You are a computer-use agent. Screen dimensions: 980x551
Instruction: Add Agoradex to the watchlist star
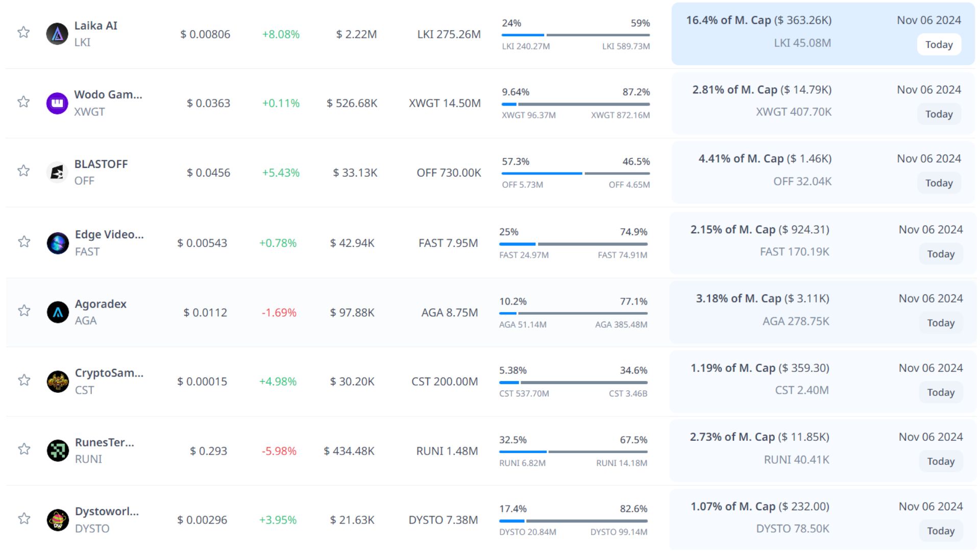tap(24, 311)
